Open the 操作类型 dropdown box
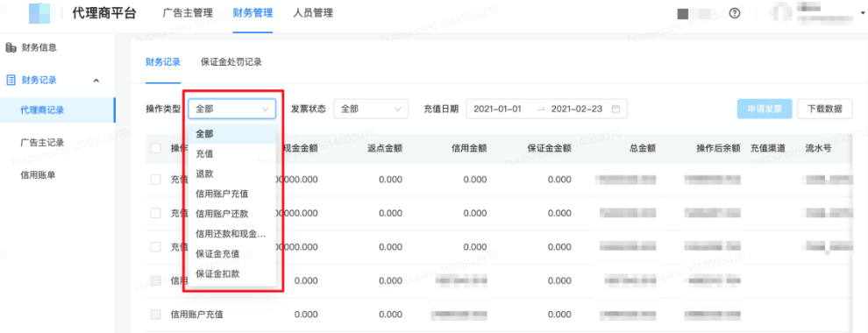Viewport: 868px width, 333px height. click(x=232, y=109)
